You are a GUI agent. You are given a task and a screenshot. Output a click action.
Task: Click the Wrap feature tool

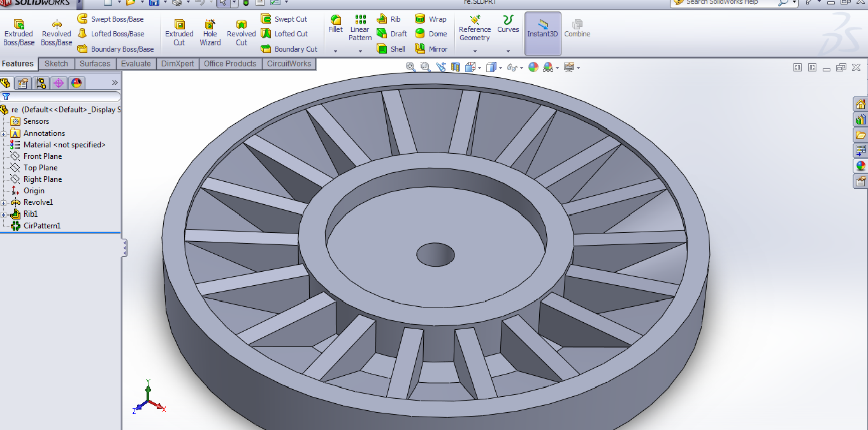[431, 19]
